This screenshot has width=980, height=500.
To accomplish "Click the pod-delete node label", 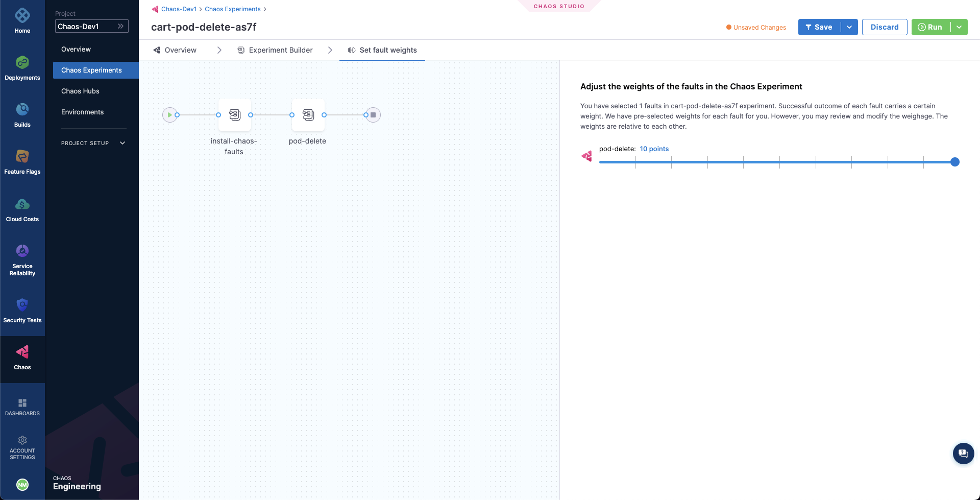I will coord(307,141).
